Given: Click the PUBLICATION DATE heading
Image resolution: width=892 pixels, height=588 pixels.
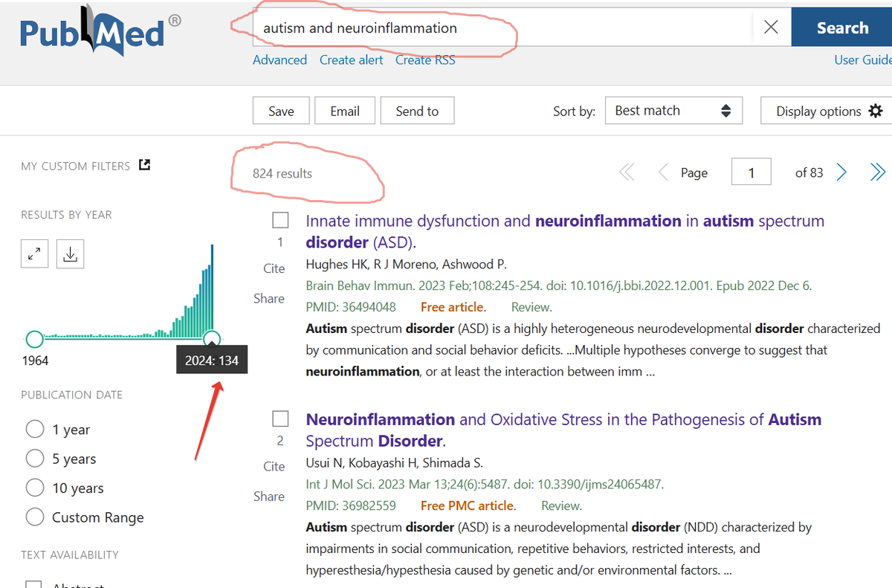Looking at the screenshot, I should click(71, 395).
